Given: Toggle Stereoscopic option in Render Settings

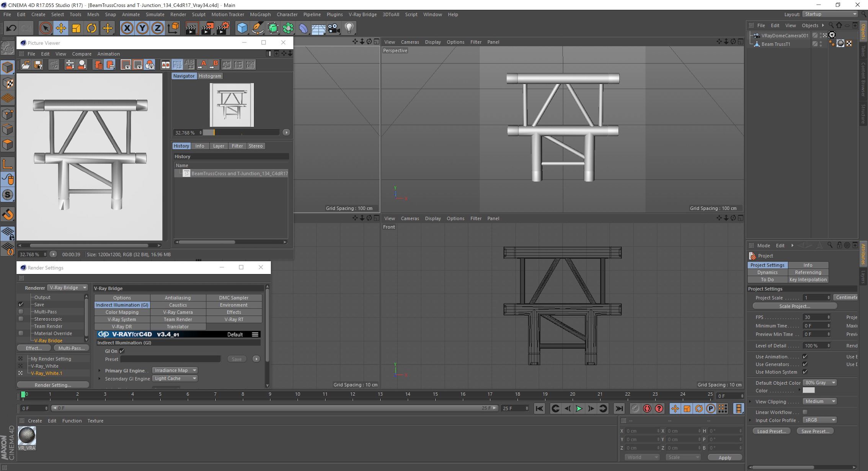Looking at the screenshot, I should click(20, 319).
